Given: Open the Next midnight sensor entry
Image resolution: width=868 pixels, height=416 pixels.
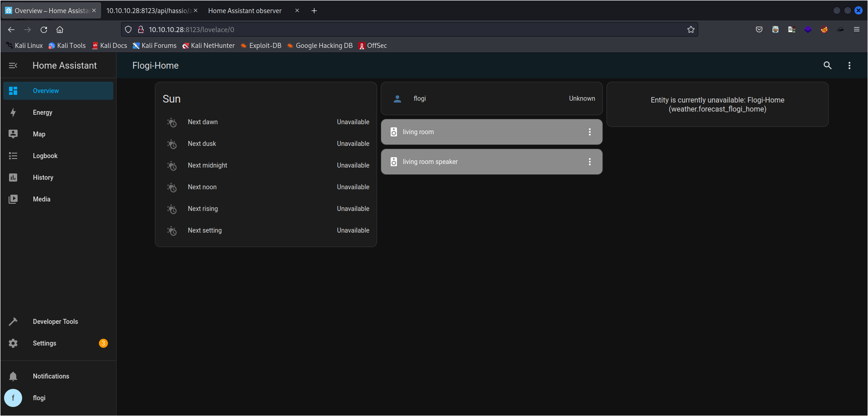Looking at the screenshot, I should pos(266,165).
